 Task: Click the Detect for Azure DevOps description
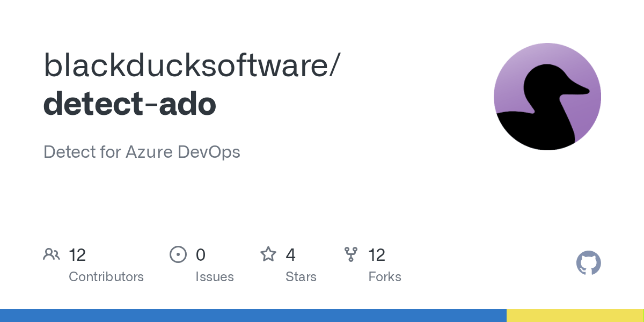click(x=142, y=152)
